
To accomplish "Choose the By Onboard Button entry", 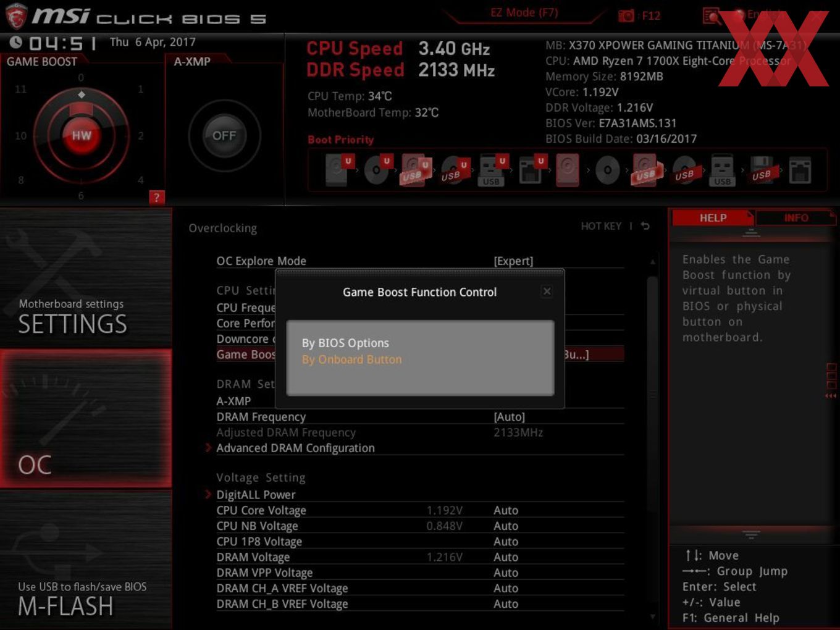I will point(351,359).
